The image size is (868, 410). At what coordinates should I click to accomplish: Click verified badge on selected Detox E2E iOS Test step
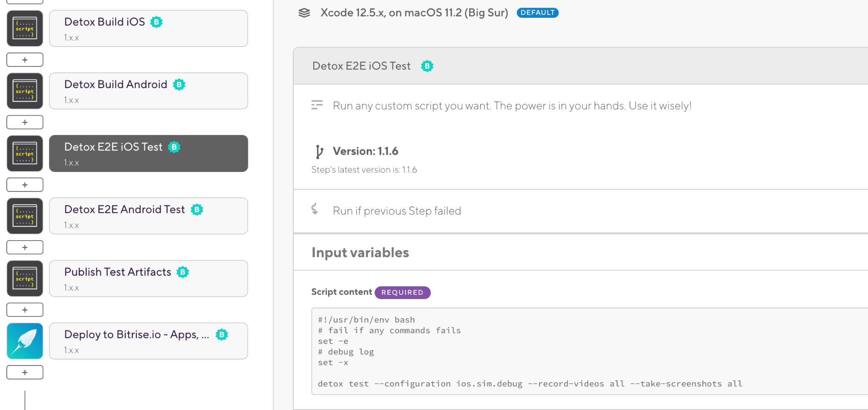pos(174,147)
